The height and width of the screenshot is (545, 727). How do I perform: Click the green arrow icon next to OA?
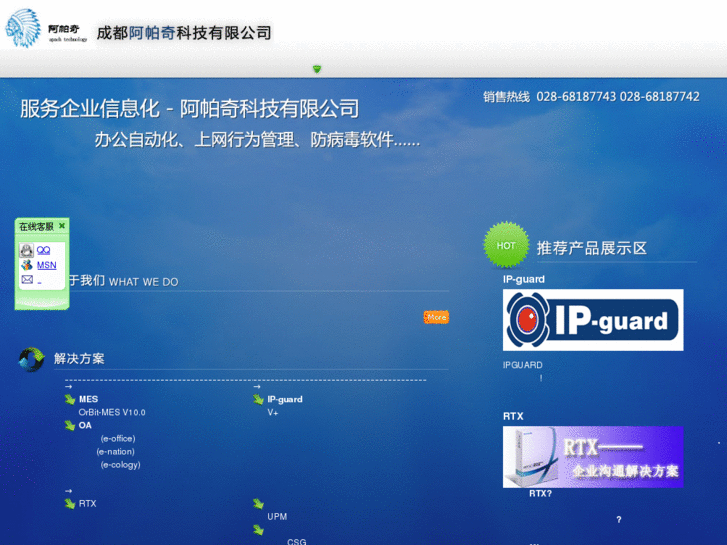pyautogui.click(x=70, y=425)
